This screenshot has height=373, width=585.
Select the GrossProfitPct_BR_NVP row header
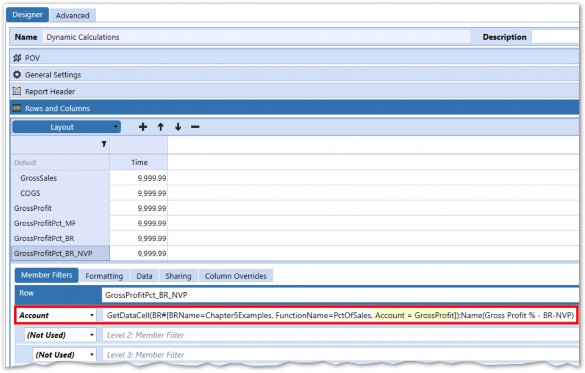tap(60, 253)
